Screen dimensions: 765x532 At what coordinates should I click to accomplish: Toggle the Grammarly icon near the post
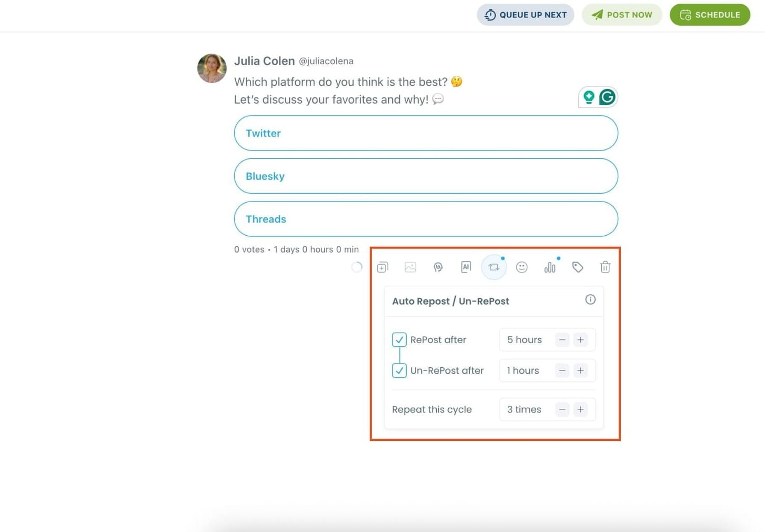click(608, 97)
